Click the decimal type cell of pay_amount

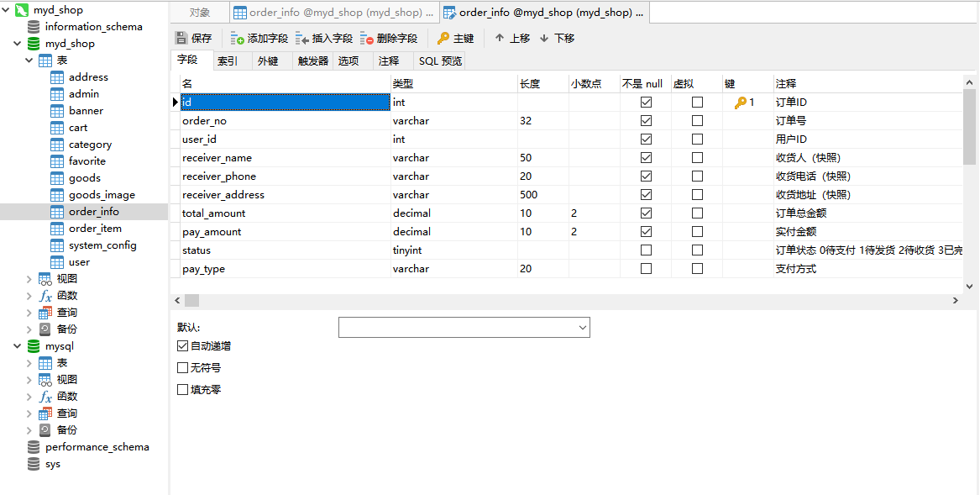(453, 232)
